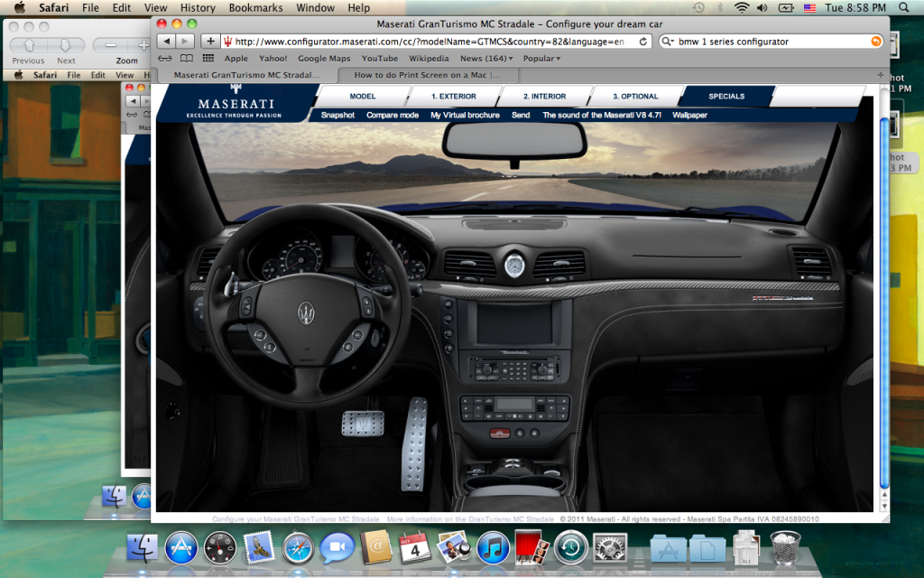
Task: Switch to the MODEL configurator tab
Action: point(363,96)
